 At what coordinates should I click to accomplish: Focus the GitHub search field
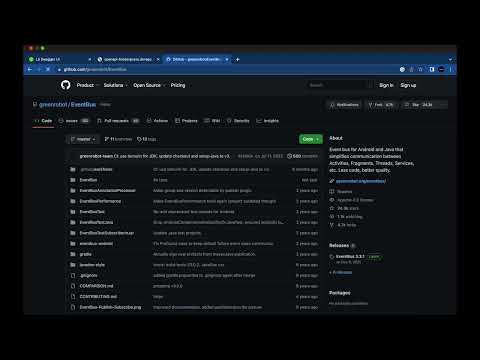(340, 85)
